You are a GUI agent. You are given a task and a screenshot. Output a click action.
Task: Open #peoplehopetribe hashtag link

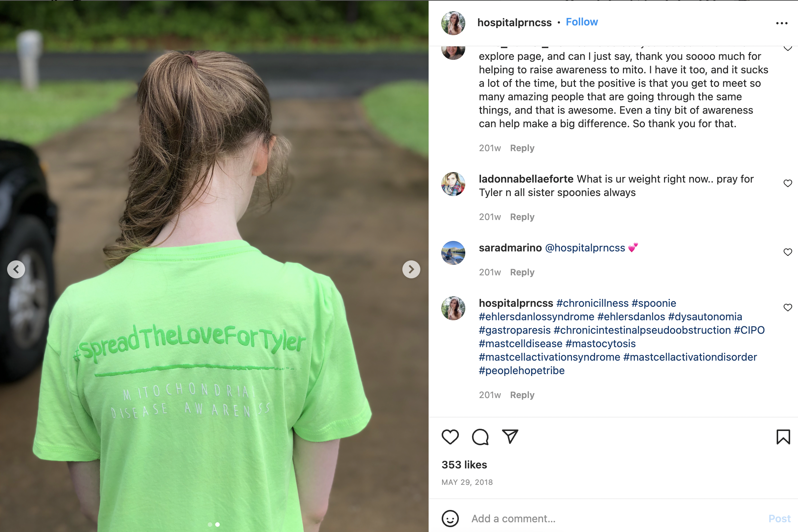pyautogui.click(x=522, y=370)
